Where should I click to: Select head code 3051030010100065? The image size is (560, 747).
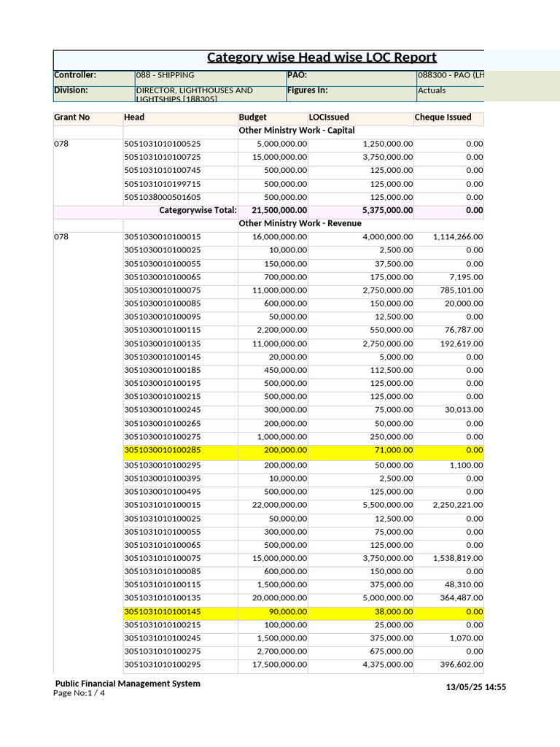163,277
